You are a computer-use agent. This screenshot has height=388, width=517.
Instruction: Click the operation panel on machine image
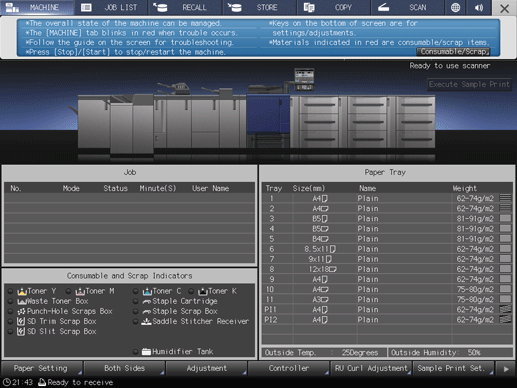point(304,80)
